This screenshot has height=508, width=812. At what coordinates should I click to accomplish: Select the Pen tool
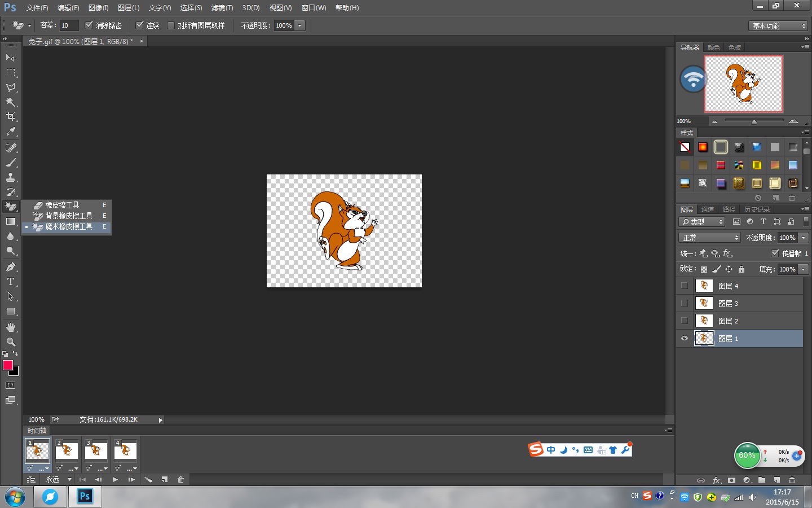pos(11,267)
